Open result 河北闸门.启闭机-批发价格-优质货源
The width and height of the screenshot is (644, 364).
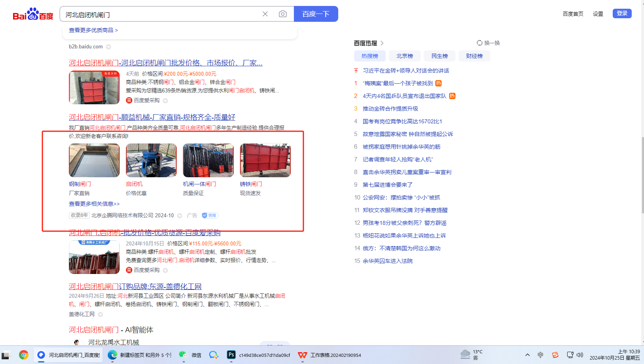(145, 232)
